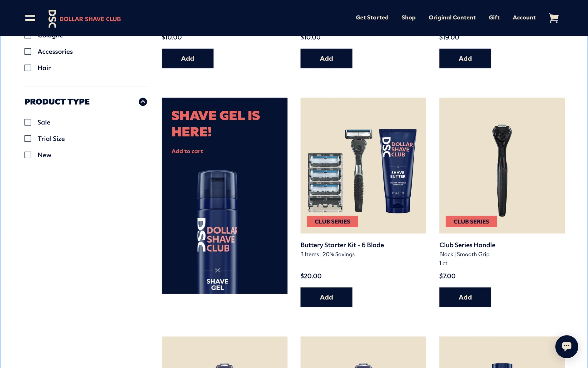Collapse the Product Type filter chevron

tap(143, 102)
